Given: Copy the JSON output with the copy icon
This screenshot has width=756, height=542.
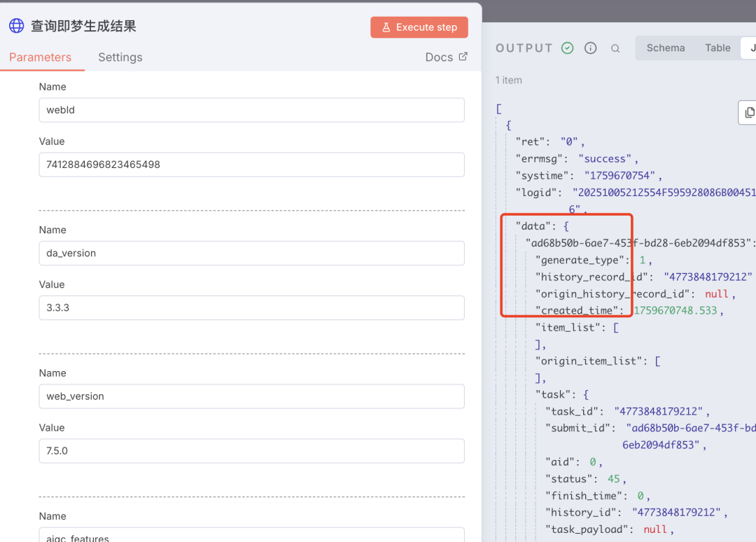Looking at the screenshot, I should click(x=749, y=112).
